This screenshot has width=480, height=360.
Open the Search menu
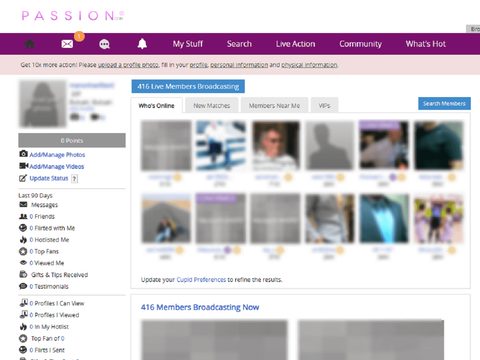(x=239, y=44)
